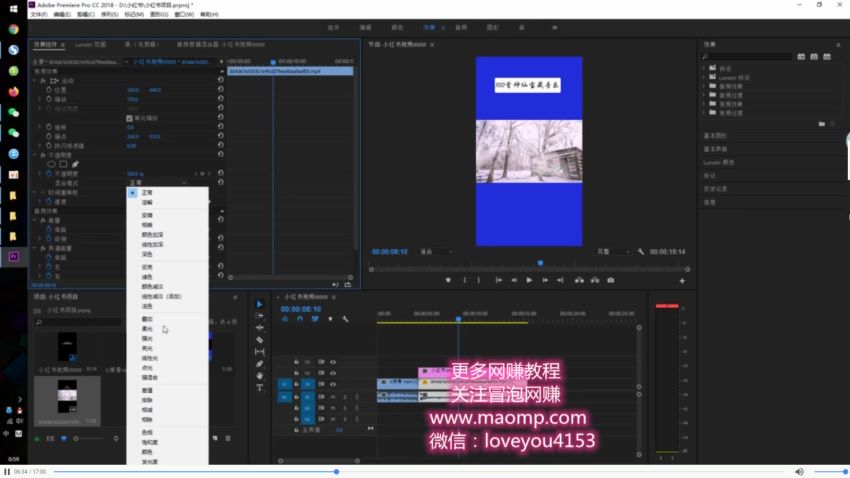The width and height of the screenshot is (850, 478).
Task: Expand the 视频效果 folder in Effects
Action: pyautogui.click(x=704, y=104)
